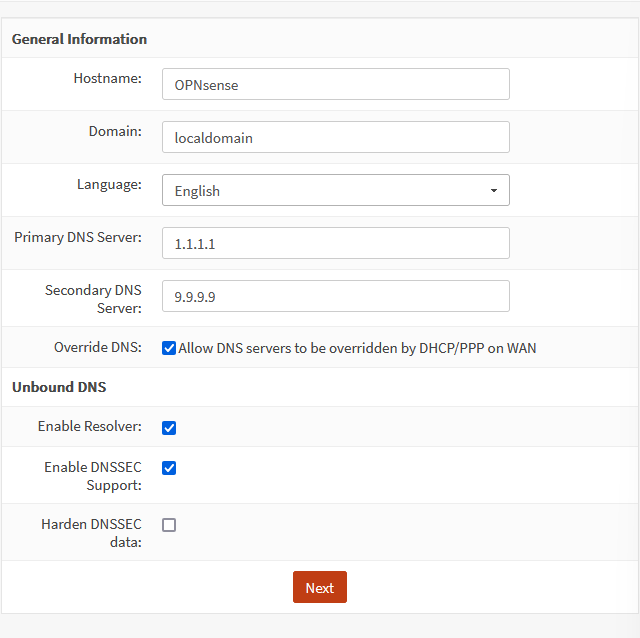
Task: Click the Hostname label
Action: tap(107, 78)
